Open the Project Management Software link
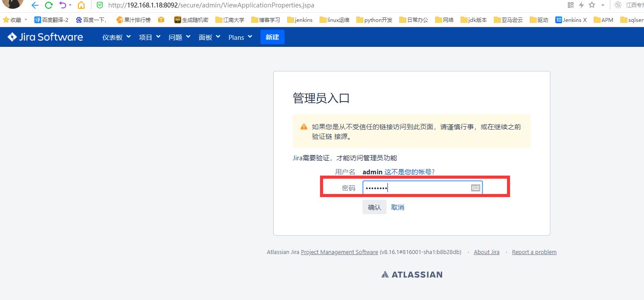 pyautogui.click(x=339, y=252)
